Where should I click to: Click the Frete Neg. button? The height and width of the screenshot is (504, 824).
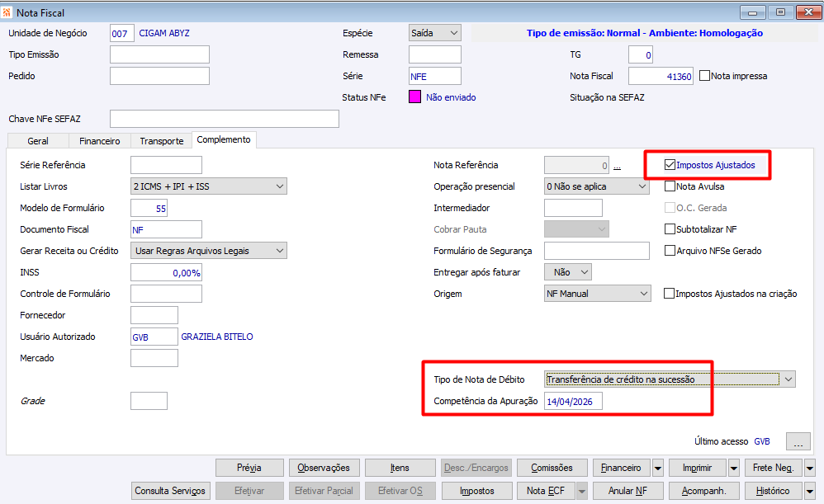pos(774,467)
